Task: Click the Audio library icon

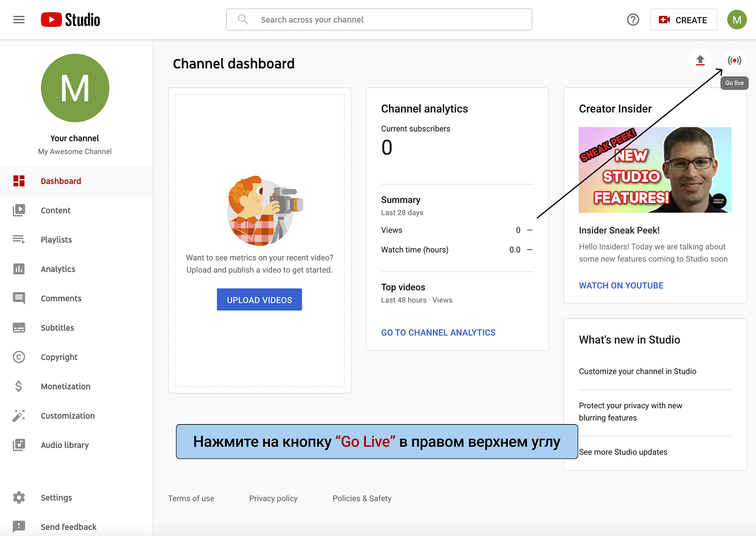Action: (x=19, y=445)
